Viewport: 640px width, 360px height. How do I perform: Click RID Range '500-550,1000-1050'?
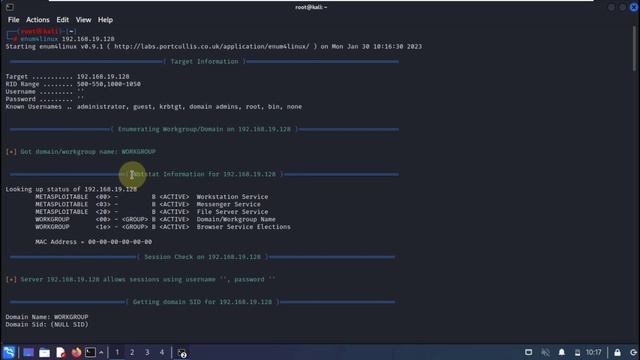(x=109, y=84)
